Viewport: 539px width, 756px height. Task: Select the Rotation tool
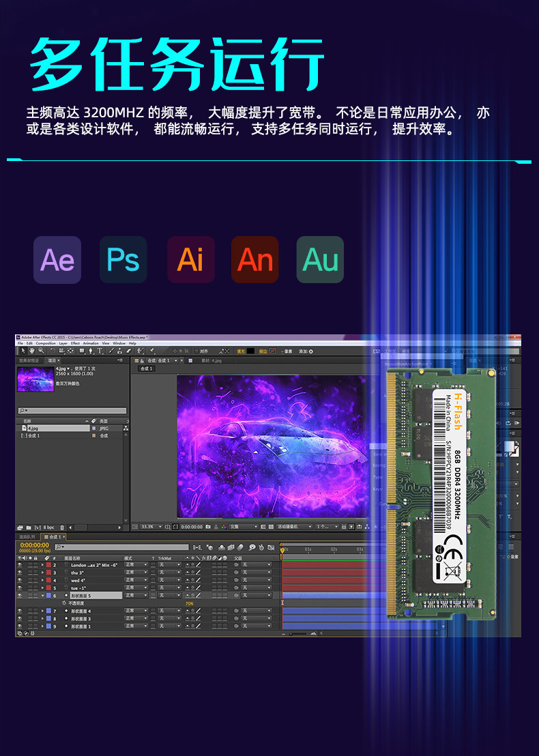[x=53, y=351]
